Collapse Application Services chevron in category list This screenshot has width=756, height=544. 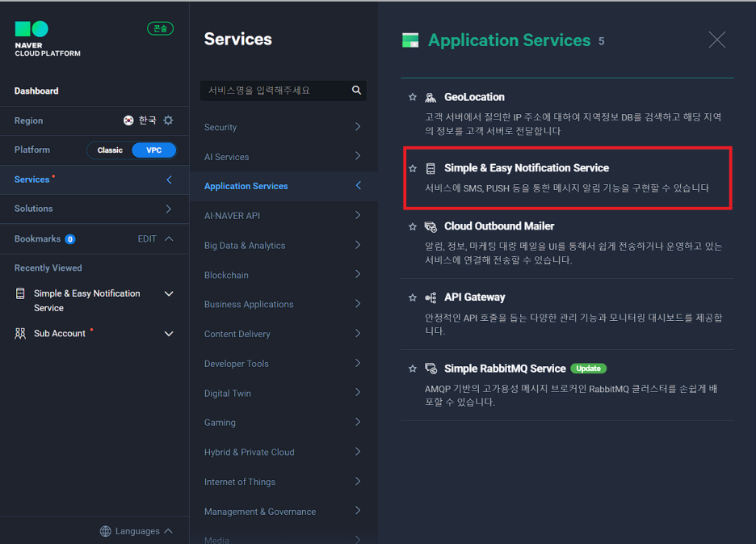[x=359, y=185]
